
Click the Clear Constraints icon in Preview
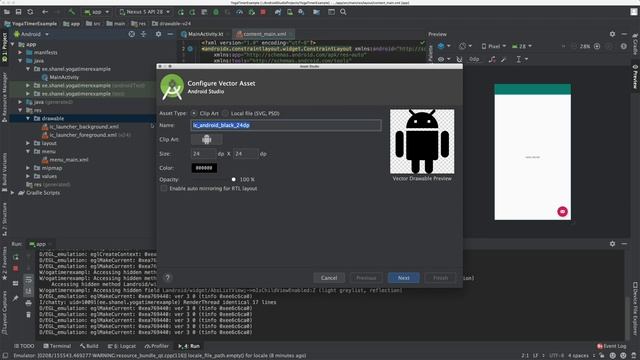coord(492,59)
